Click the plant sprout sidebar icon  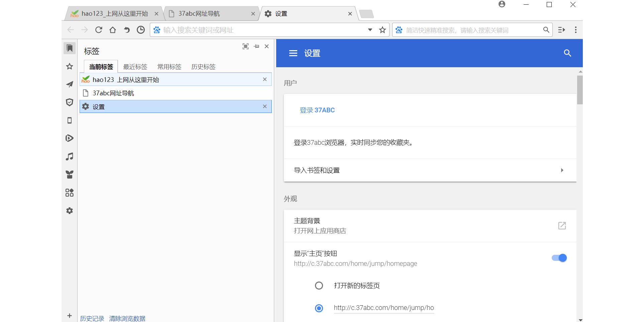[70, 174]
